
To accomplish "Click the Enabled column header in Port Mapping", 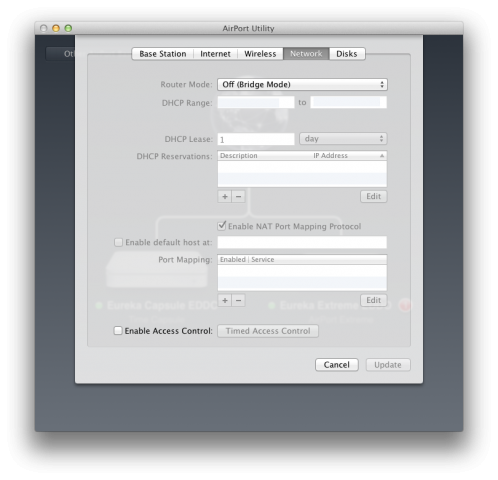I will pyautogui.click(x=233, y=260).
